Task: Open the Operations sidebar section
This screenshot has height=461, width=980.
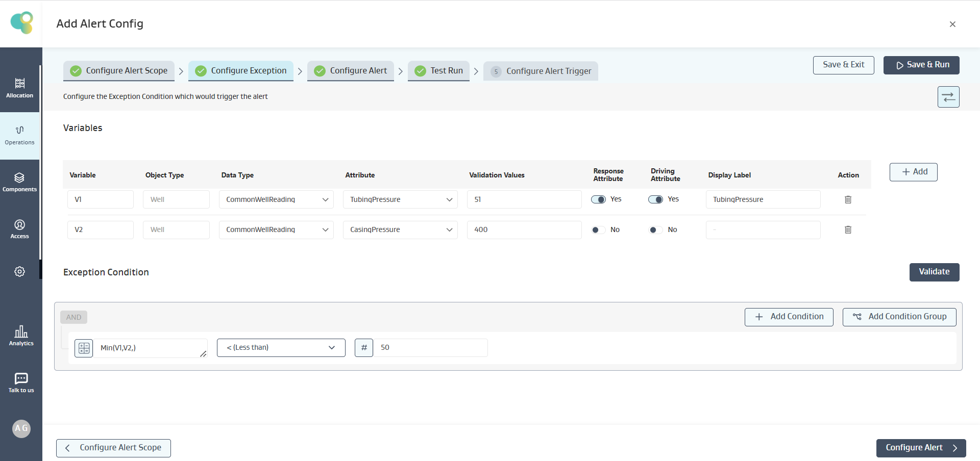Action: click(x=19, y=135)
